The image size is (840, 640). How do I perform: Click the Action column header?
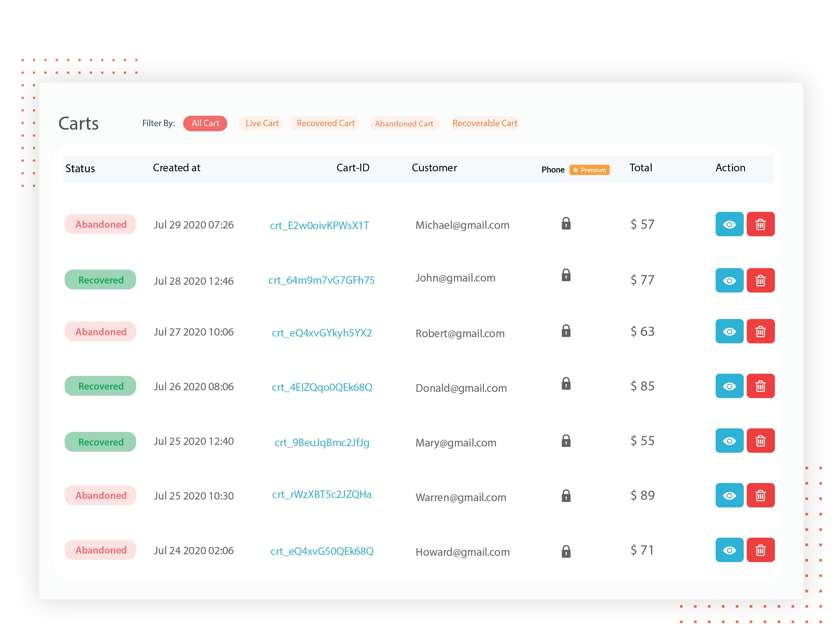730,167
